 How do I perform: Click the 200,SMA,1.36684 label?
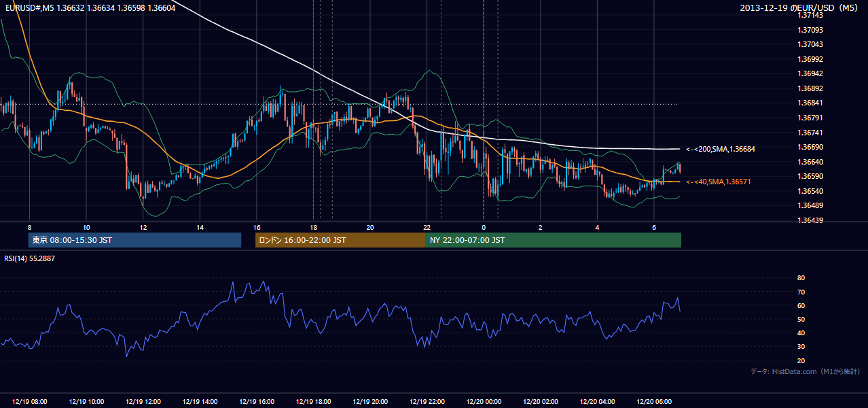[x=720, y=149]
